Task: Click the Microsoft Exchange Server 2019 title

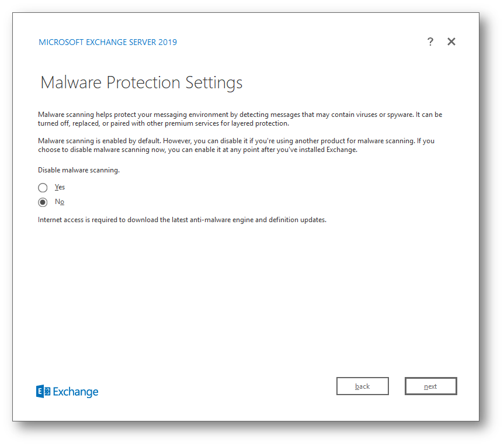Action: coord(107,42)
